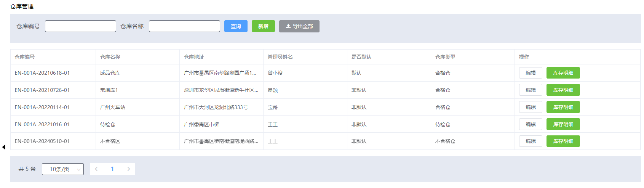Screen dimensions: 644x188
Task: Open 库存明细 for 常温库1
Action: point(563,90)
